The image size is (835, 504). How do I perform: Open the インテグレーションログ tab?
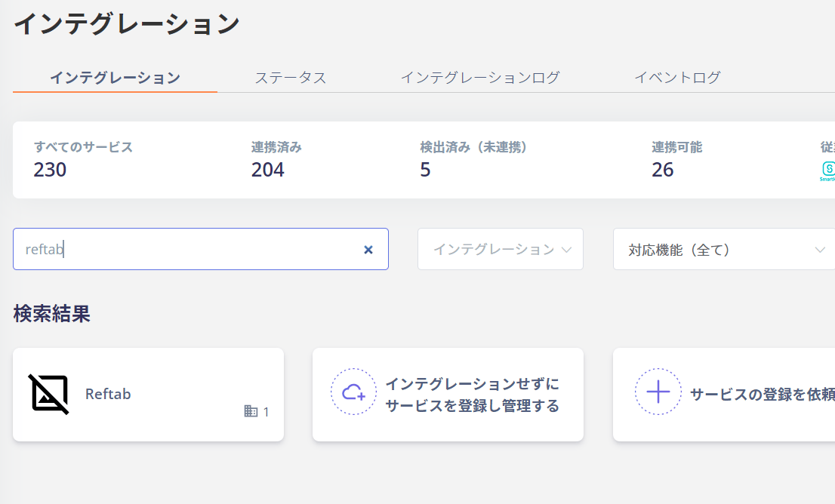tap(480, 78)
